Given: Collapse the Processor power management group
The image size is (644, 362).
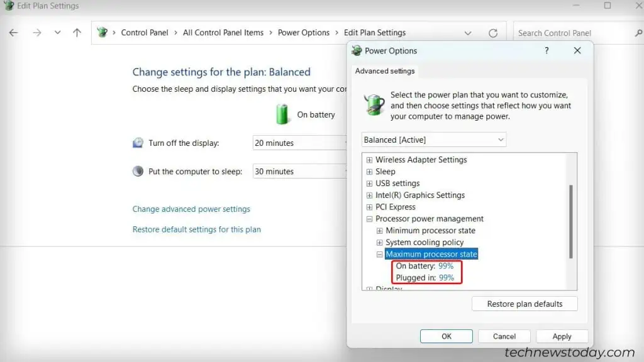Looking at the screenshot, I should pyautogui.click(x=369, y=219).
